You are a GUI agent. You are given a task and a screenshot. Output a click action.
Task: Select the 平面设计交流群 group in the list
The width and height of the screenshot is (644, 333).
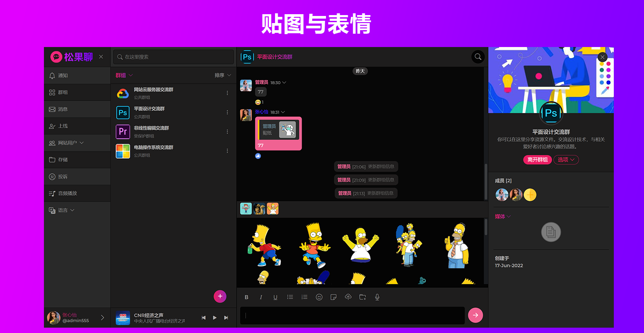pyautogui.click(x=173, y=112)
